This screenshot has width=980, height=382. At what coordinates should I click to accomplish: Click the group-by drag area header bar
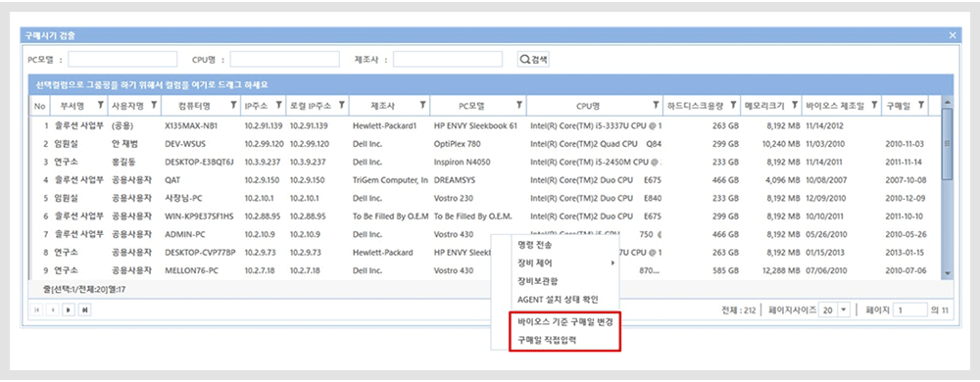(491, 85)
